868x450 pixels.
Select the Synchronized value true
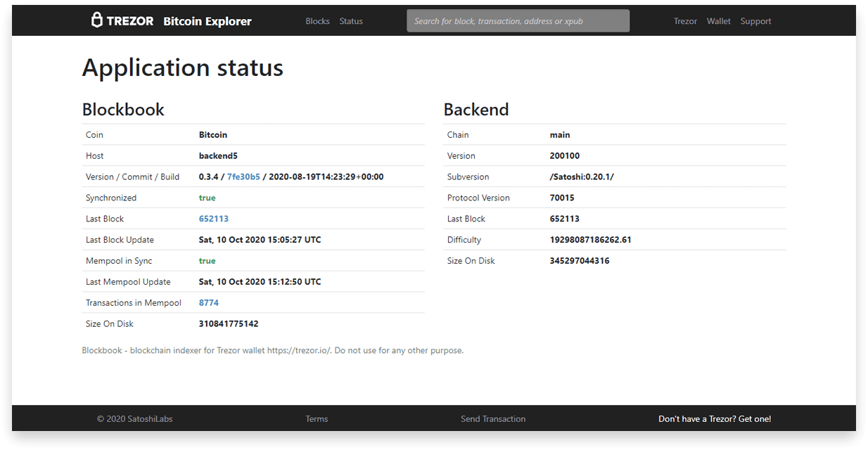pyautogui.click(x=208, y=198)
